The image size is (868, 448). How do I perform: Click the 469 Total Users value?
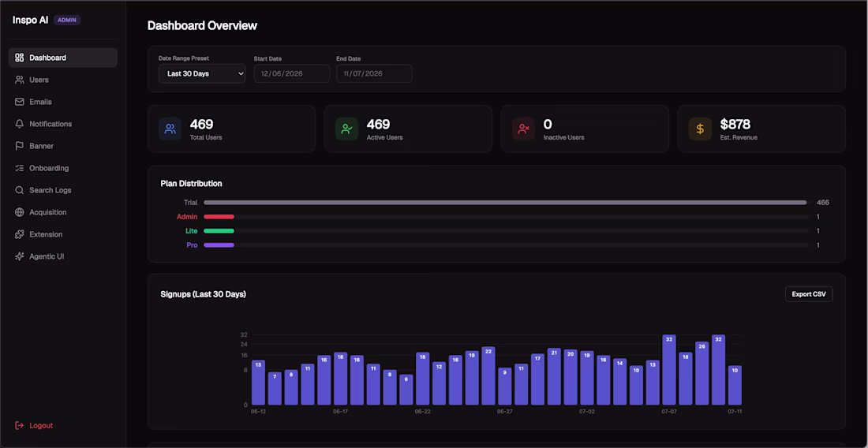point(201,125)
